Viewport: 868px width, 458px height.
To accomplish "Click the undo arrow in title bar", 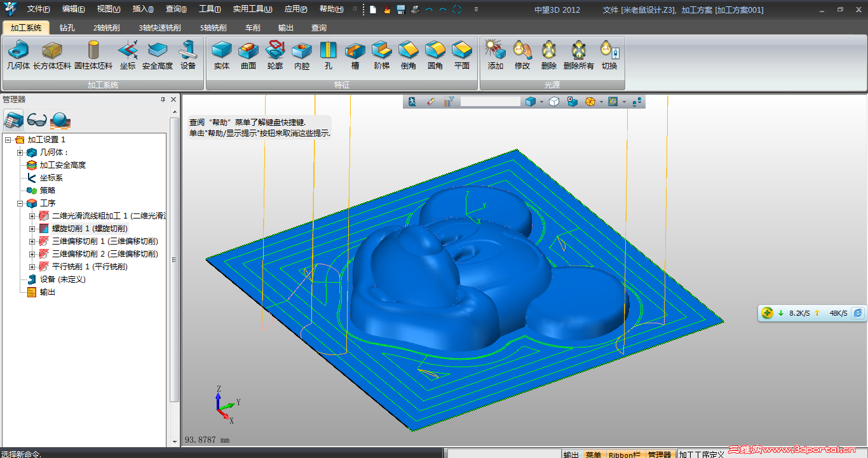I will [429, 10].
